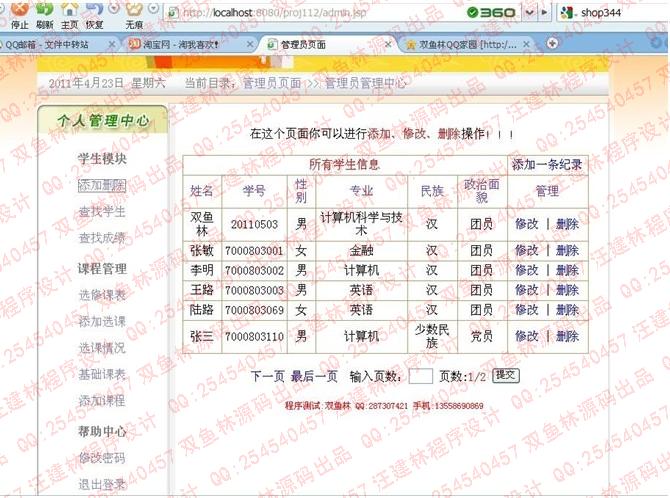Image resolution: width=670 pixels, height=498 pixels.
Task: Open 查找学生 in sidebar
Action: (102, 212)
